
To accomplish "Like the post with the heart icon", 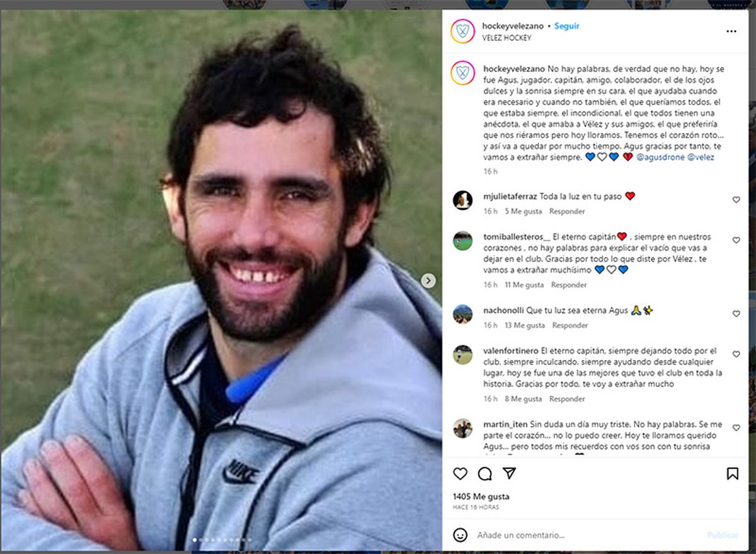I will click(461, 473).
